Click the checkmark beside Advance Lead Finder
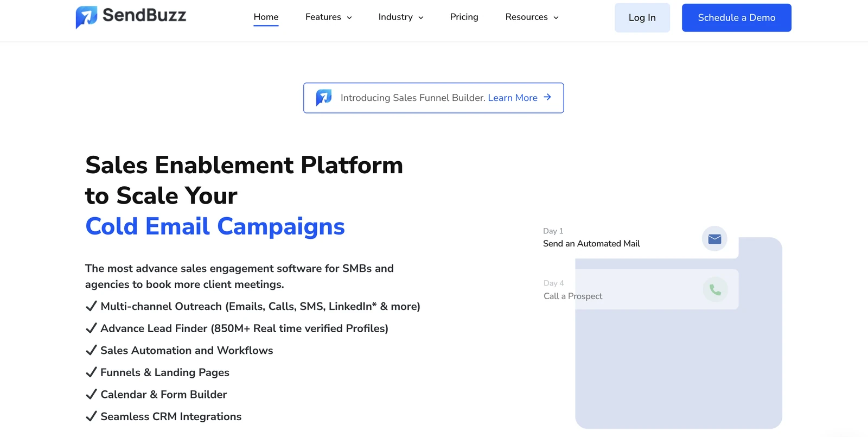 pyautogui.click(x=91, y=328)
